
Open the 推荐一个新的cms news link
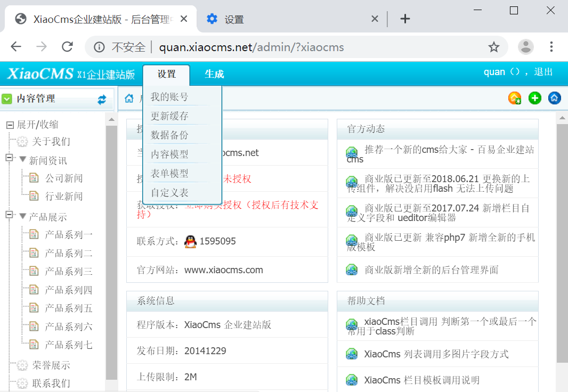[x=441, y=154]
